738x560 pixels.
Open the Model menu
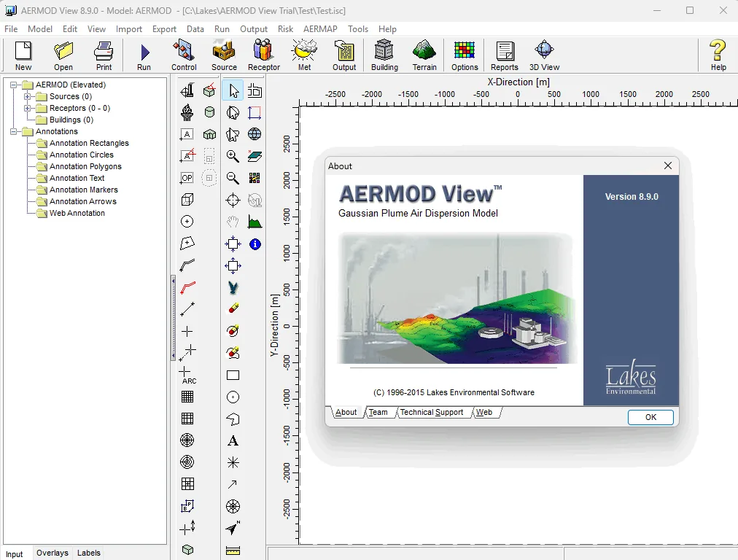coord(40,28)
